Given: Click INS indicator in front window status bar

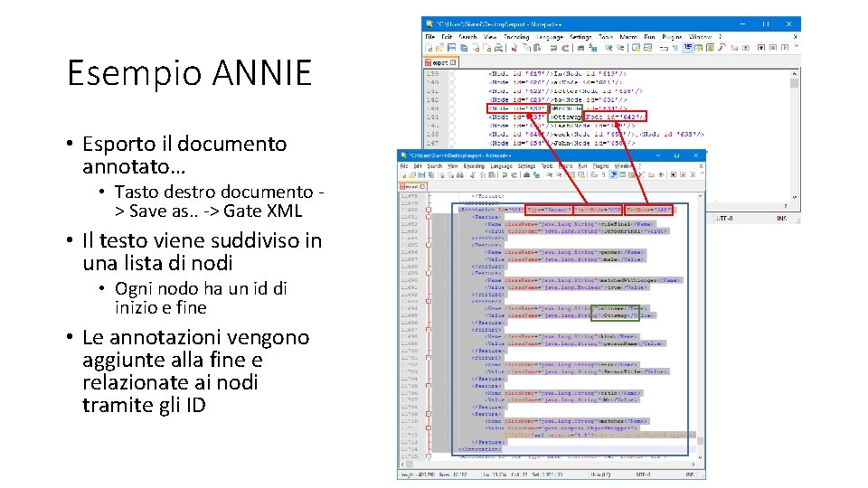Looking at the screenshot, I should (690, 474).
